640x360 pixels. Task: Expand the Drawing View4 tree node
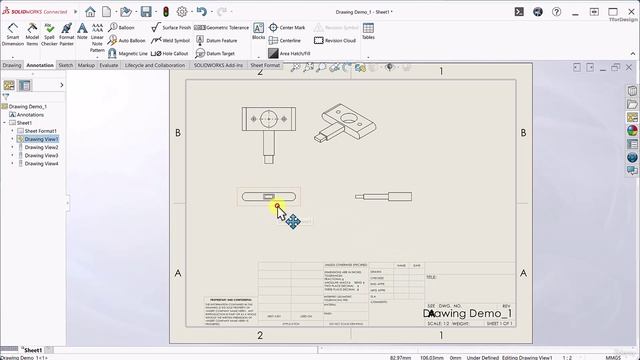point(12,164)
